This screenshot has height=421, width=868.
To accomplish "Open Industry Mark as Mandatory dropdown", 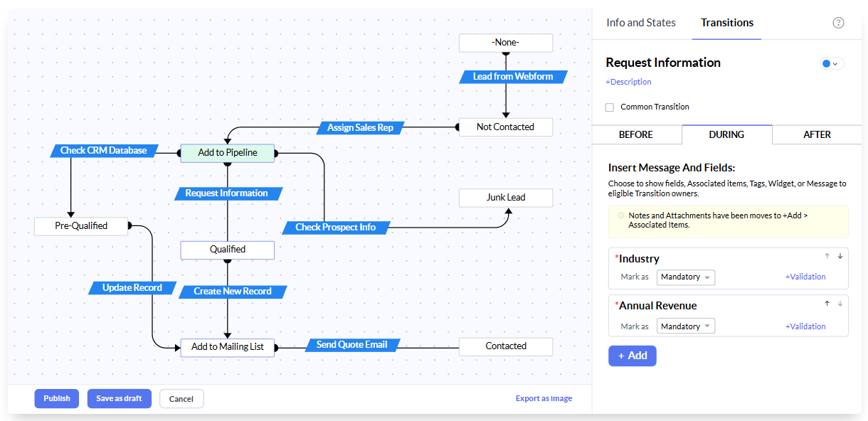I will point(686,277).
